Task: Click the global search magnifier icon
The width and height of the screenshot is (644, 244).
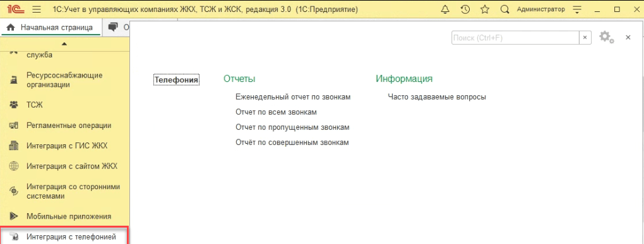Action: point(505,9)
